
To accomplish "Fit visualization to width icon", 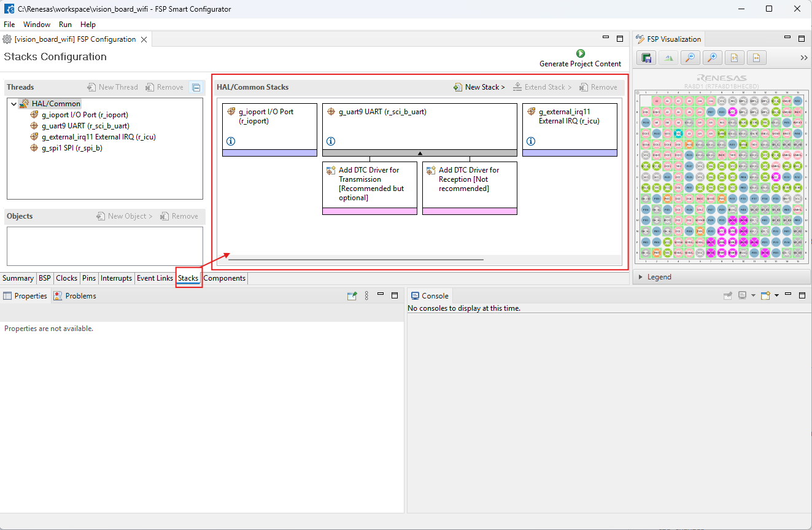I will [x=756, y=58].
